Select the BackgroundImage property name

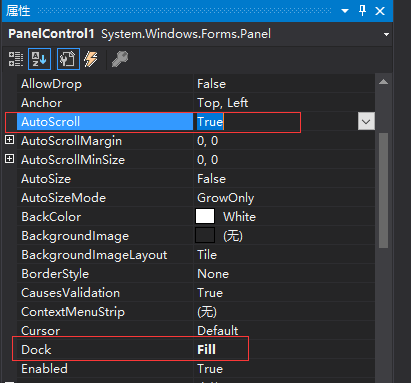(75, 236)
